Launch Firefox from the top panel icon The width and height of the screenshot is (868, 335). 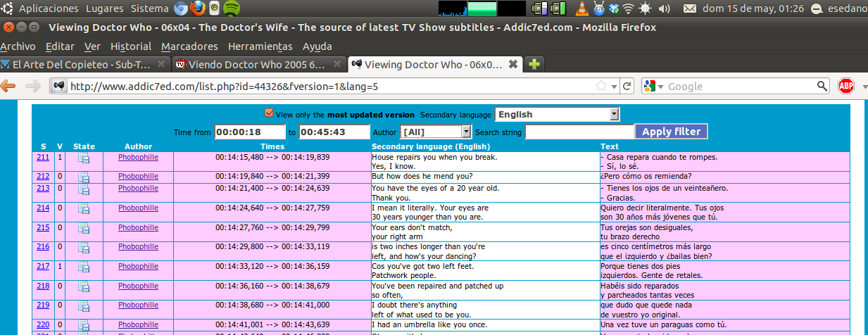(198, 8)
